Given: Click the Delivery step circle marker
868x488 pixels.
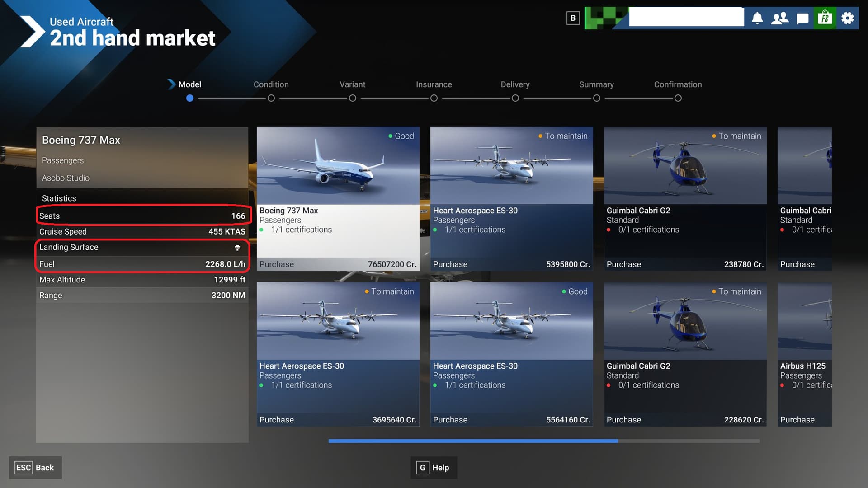Looking at the screenshot, I should pyautogui.click(x=515, y=98).
